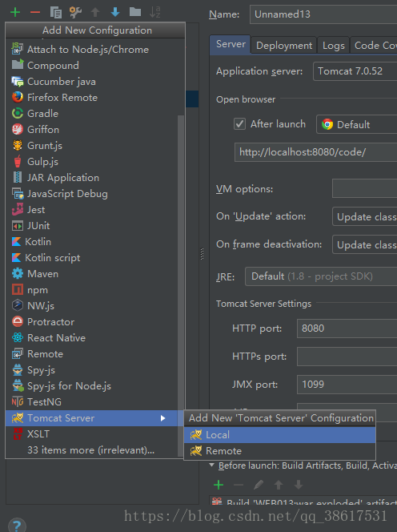
Task: Click the green plus Add Configuration icon
Action: tap(15, 13)
